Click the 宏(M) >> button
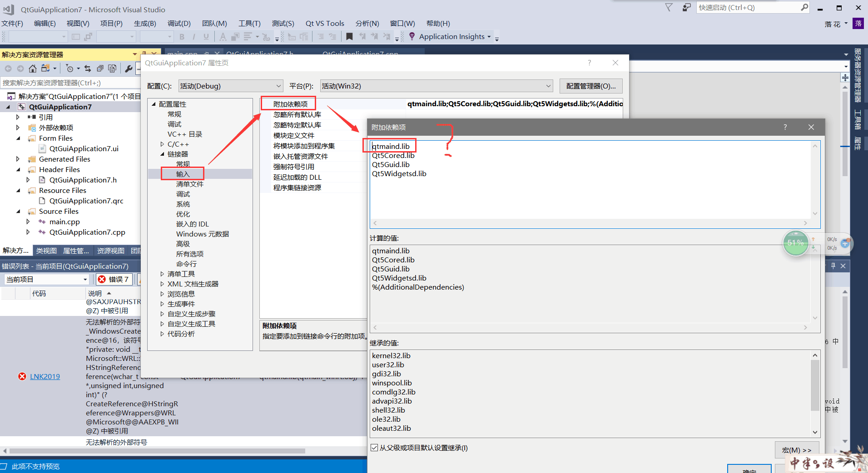 797,450
